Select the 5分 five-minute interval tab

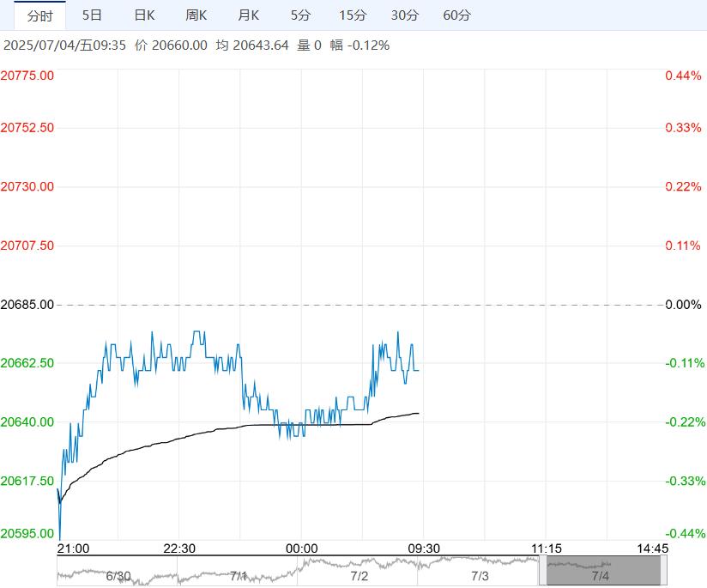pyautogui.click(x=301, y=15)
